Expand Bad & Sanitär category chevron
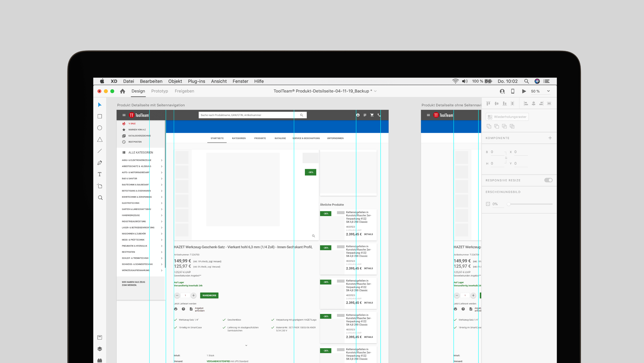The height and width of the screenshot is (363, 644). pyautogui.click(x=162, y=179)
